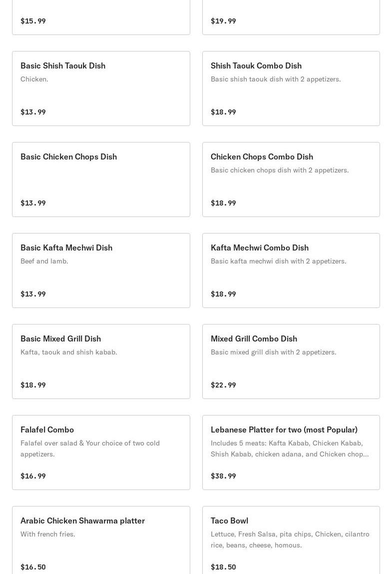The width and height of the screenshot is (392, 574).
Task: Select Mixed Grill Combo Dish
Action: tap(291, 361)
